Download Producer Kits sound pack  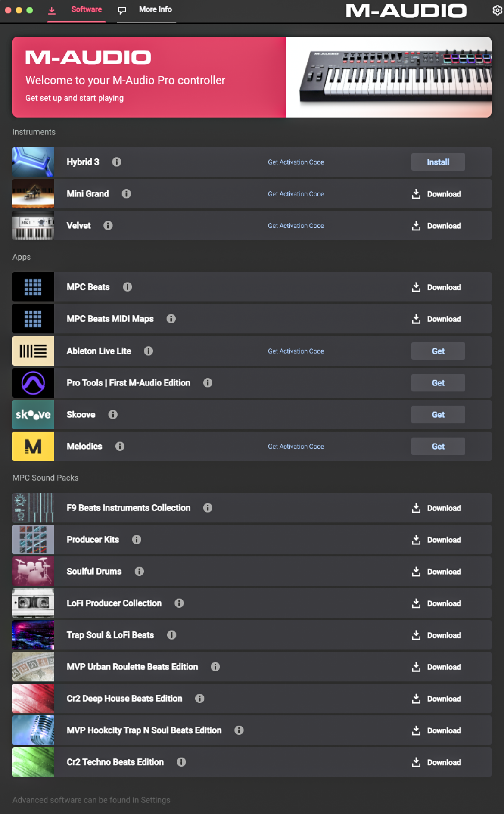pyautogui.click(x=436, y=540)
